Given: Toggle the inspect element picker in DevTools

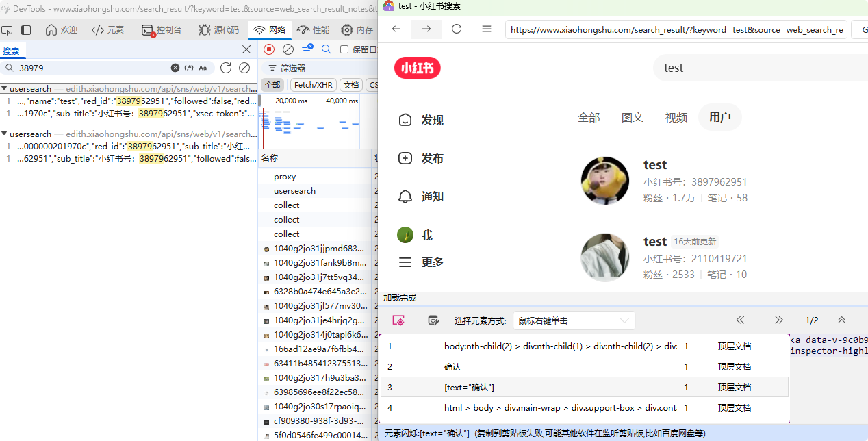Looking at the screenshot, I should point(8,30).
